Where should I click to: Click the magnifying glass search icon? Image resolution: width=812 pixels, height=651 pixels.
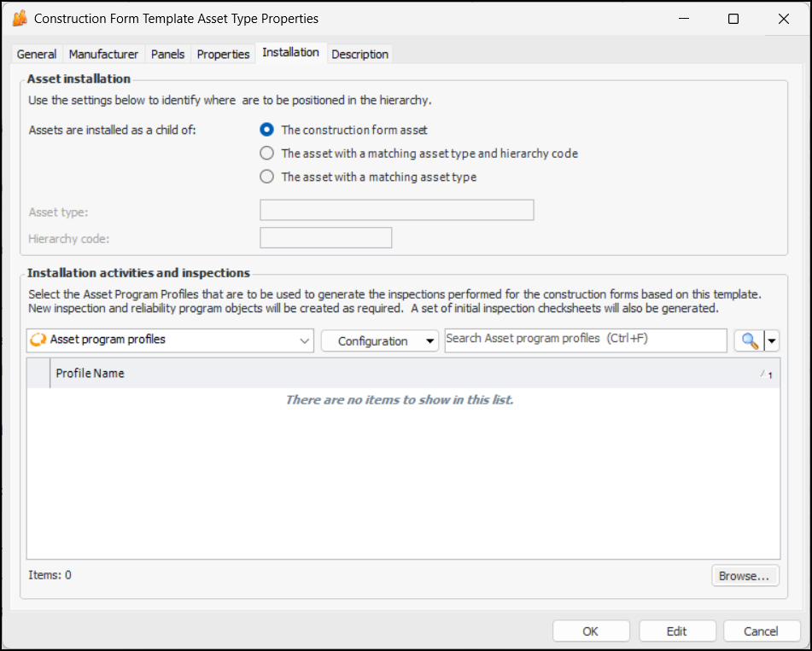pyautogui.click(x=749, y=340)
